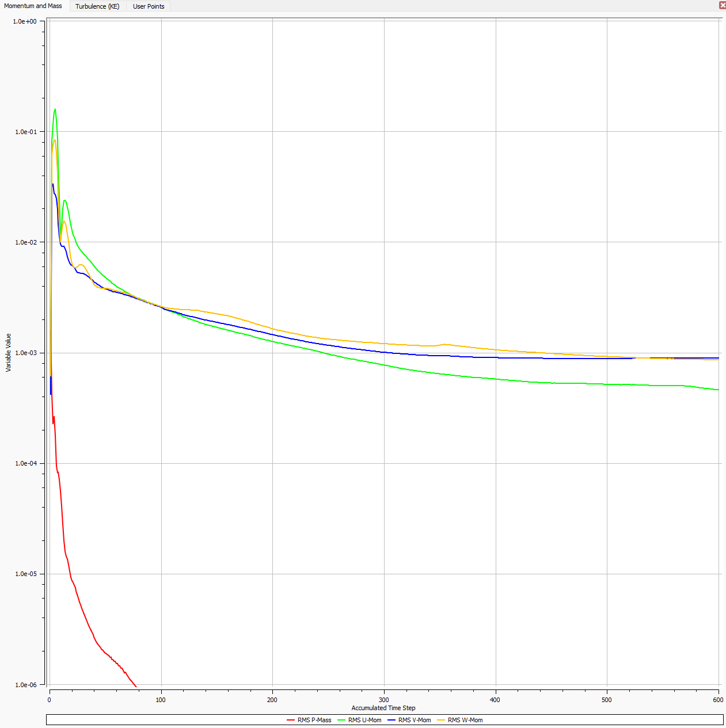Select the RMS W-Mom legend text
The image size is (726, 728).
[465, 720]
